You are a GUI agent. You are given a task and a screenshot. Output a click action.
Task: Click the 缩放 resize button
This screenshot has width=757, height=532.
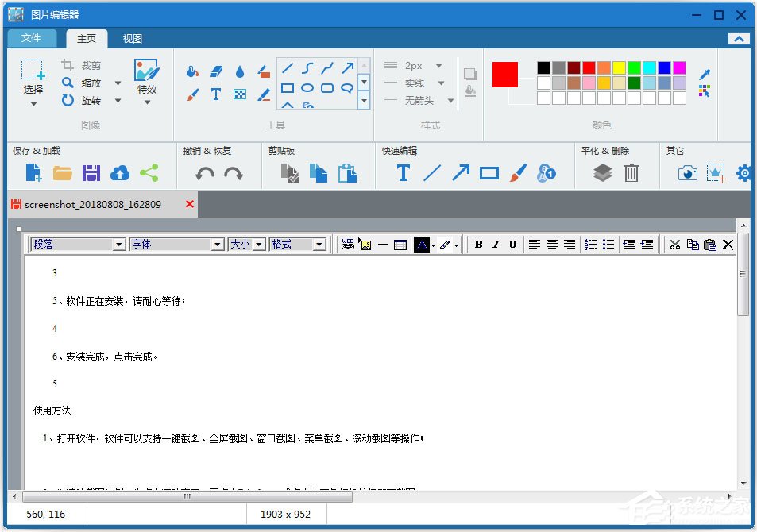pyautogui.click(x=82, y=83)
